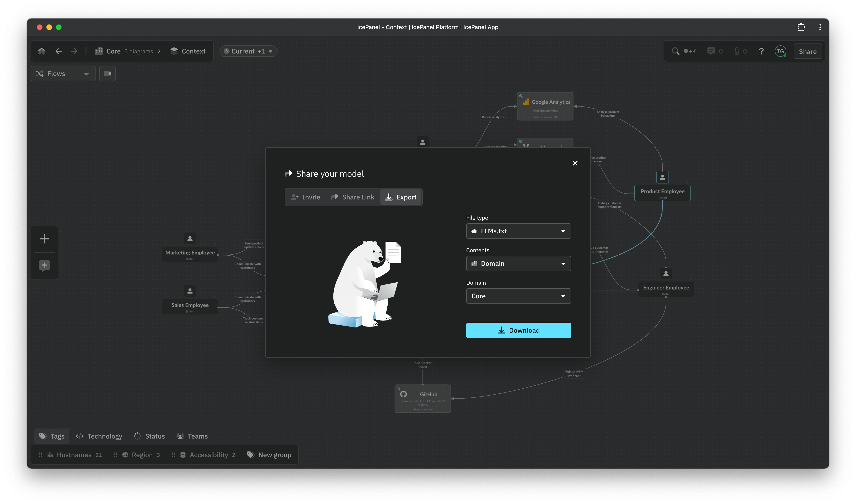Open the browser extensions puzzle icon
Screen dimensions: 856x504
801,27
